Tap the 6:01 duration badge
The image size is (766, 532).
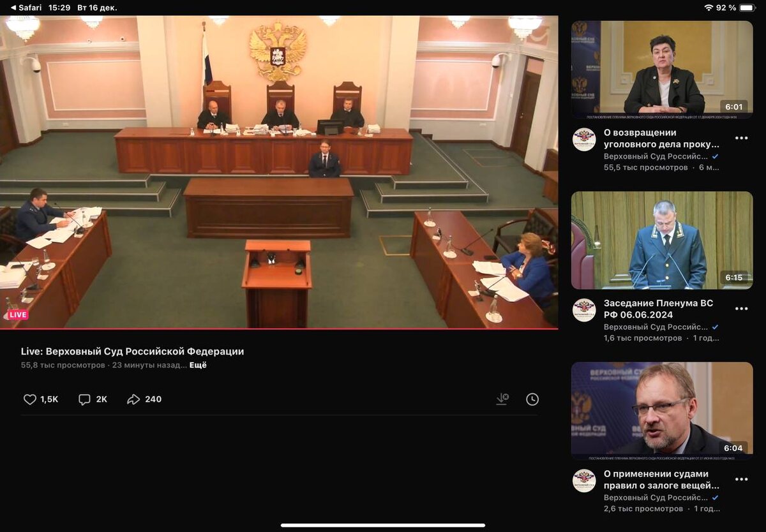pos(734,107)
